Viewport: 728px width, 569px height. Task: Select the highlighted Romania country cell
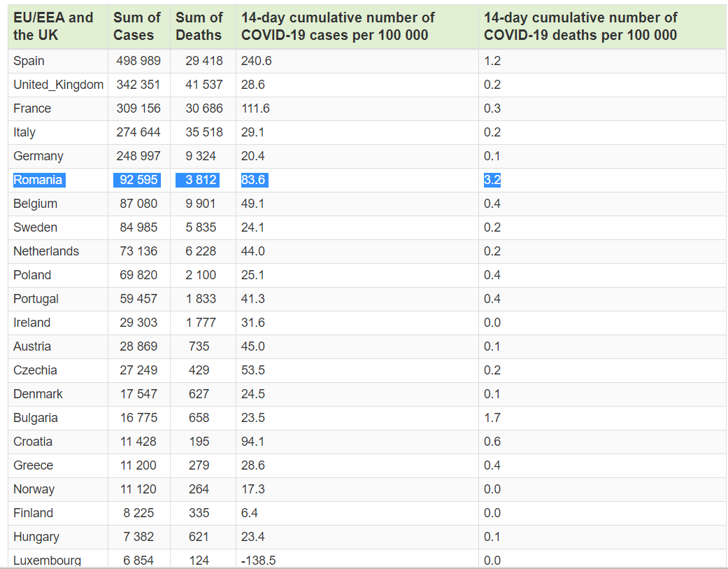[38, 180]
